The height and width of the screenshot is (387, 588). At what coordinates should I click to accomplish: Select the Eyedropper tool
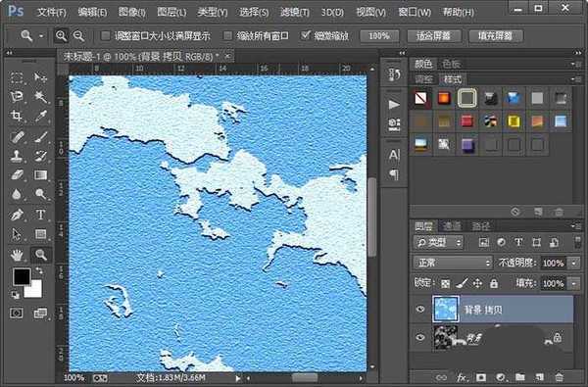pyautogui.click(x=40, y=116)
